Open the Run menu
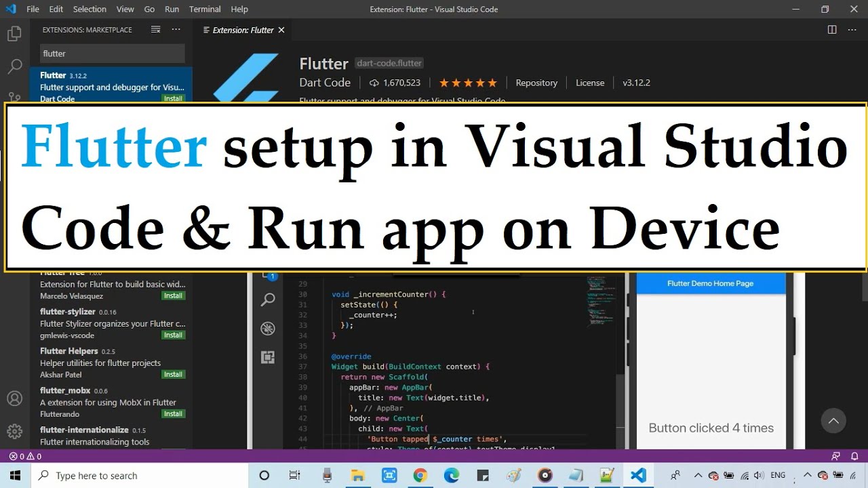 (x=172, y=9)
